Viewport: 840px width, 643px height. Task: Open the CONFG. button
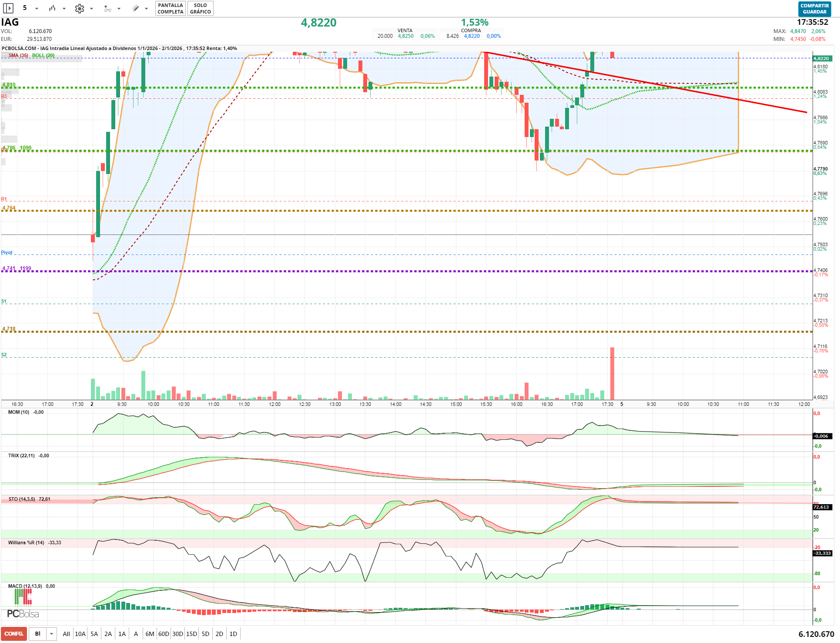tap(14, 634)
